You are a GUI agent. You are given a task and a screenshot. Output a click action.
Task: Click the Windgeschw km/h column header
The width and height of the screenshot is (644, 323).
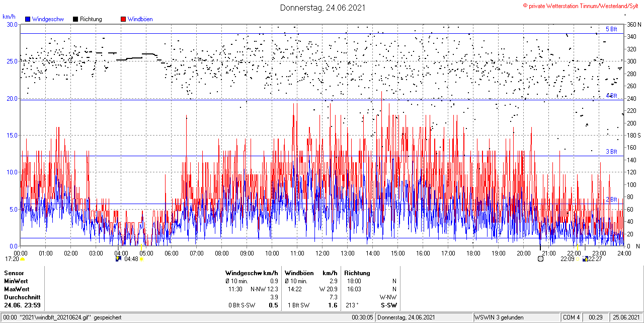[x=252, y=273]
